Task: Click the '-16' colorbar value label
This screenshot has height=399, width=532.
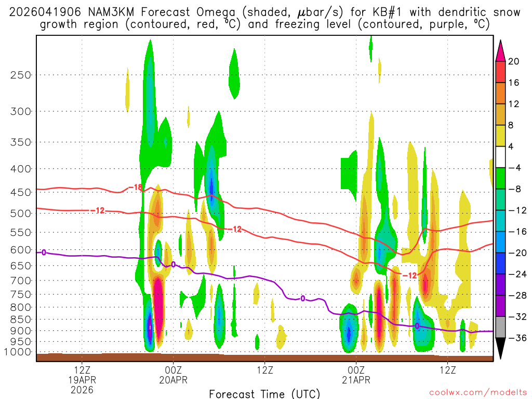Action: tap(517, 232)
